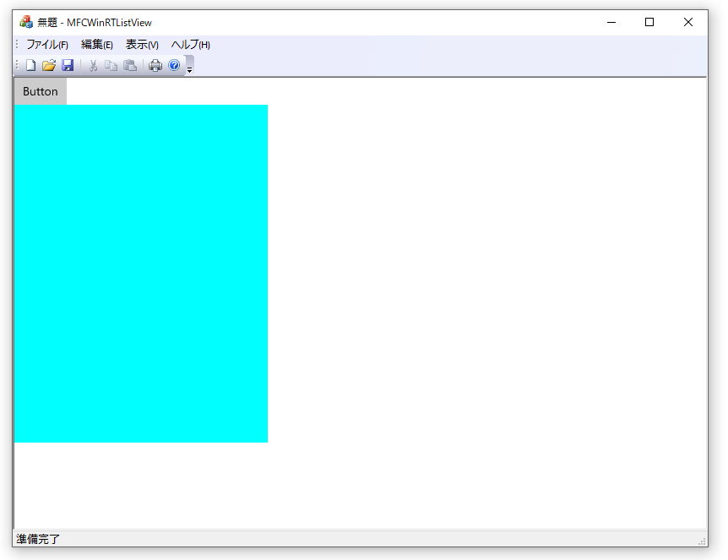Viewport: 728px width, 560px height.
Task: Open a file using the folder icon
Action: [49, 65]
